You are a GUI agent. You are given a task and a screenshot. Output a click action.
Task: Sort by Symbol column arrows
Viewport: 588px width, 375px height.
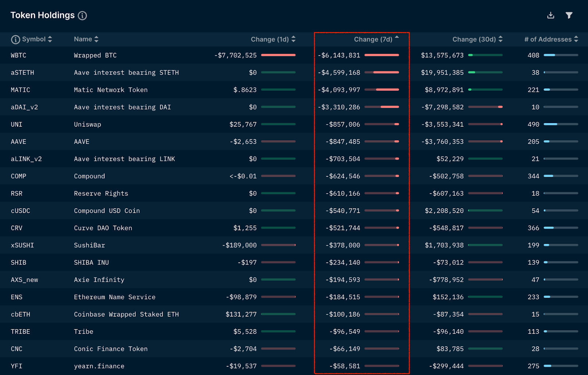coord(50,39)
